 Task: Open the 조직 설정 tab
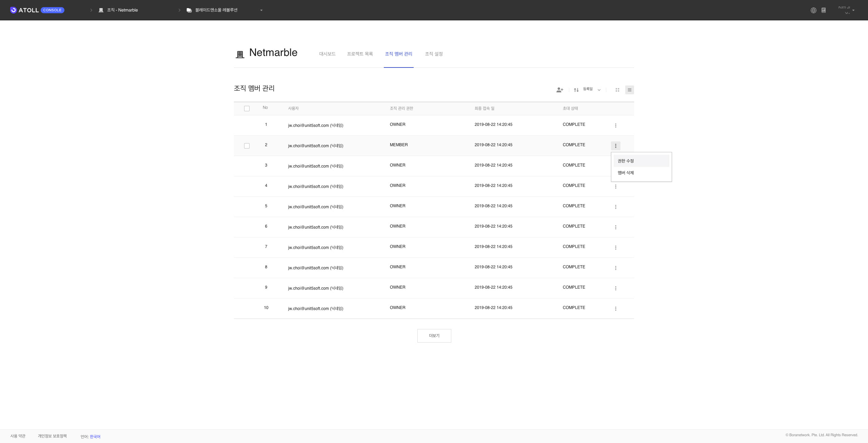[434, 54]
